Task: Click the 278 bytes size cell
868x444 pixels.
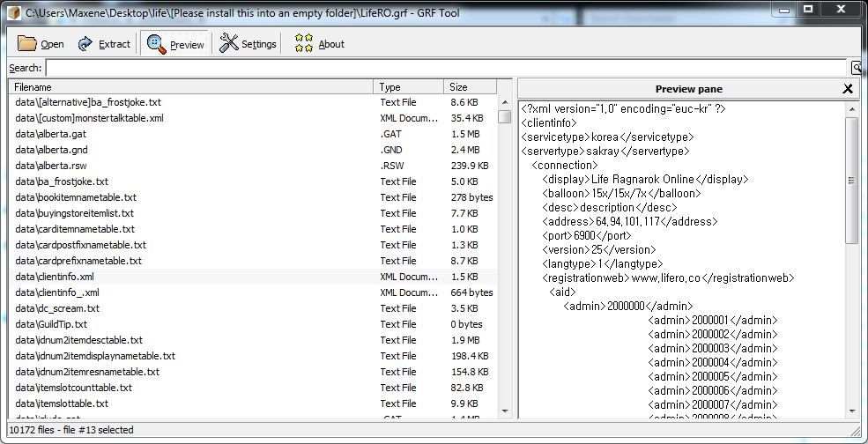Action: click(x=471, y=197)
